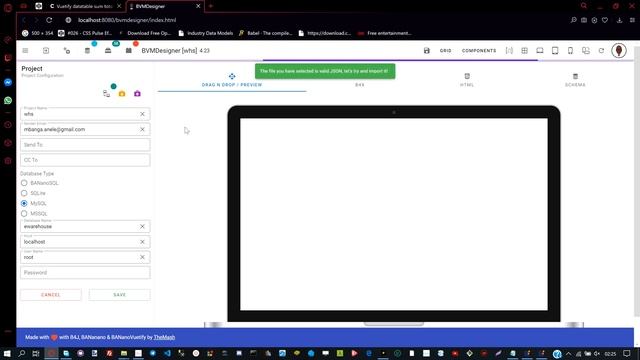This screenshot has height=360, width=640.
Task: Click the CC To input field
Action: click(x=85, y=160)
